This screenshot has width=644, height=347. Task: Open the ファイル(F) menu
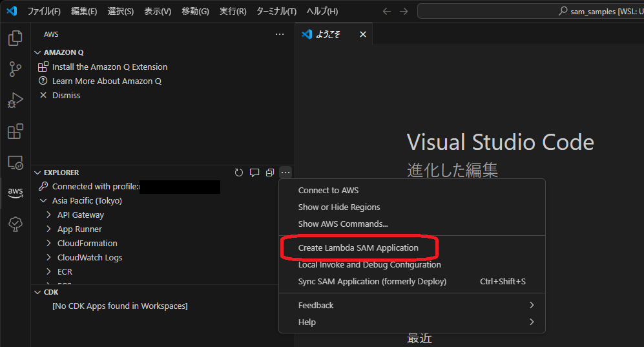click(x=44, y=11)
